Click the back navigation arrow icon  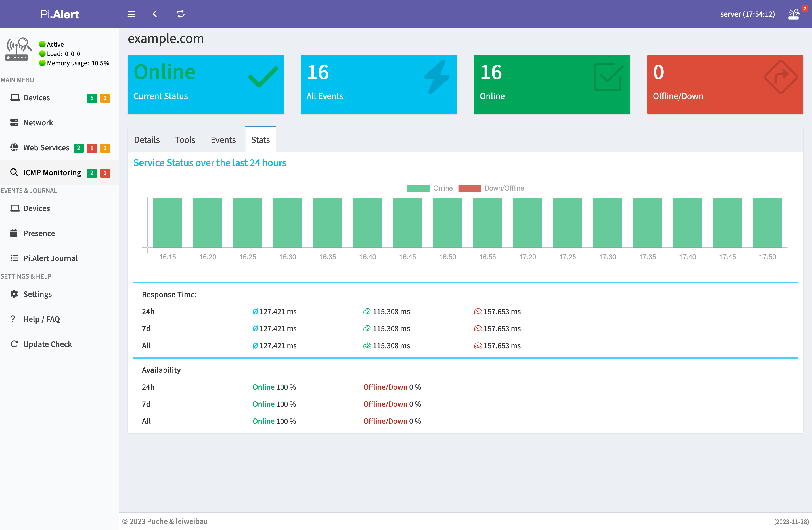[x=155, y=14]
